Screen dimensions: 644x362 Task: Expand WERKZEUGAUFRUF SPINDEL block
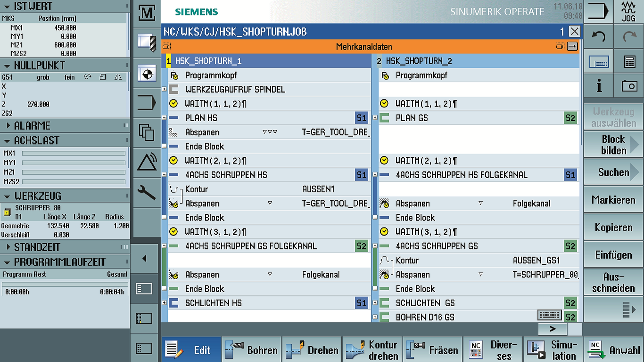coord(164,89)
